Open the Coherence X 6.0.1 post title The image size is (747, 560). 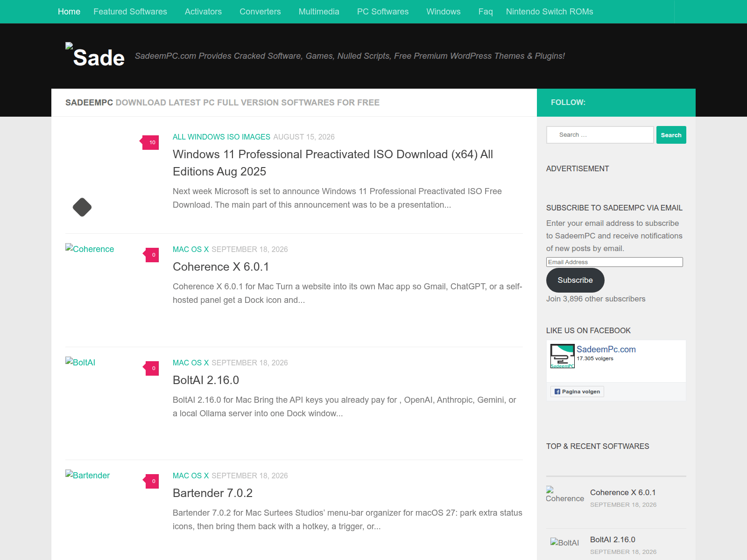[221, 266]
